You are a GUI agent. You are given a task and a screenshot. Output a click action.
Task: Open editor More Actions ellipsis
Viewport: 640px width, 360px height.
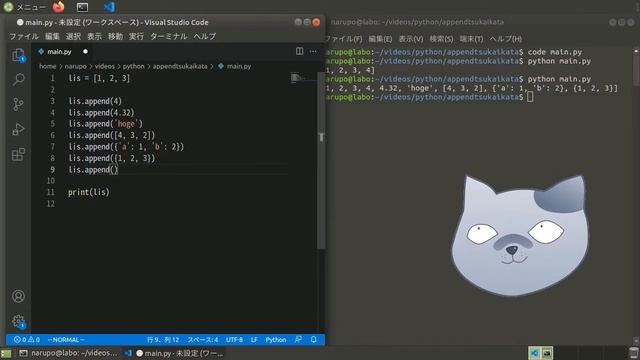click(x=313, y=51)
